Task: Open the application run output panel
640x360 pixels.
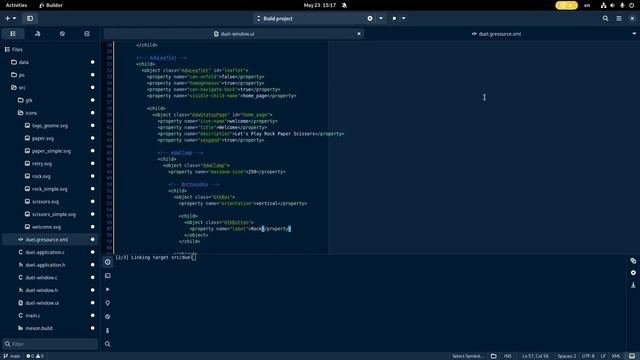Action: pyautogui.click(x=108, y=289)
